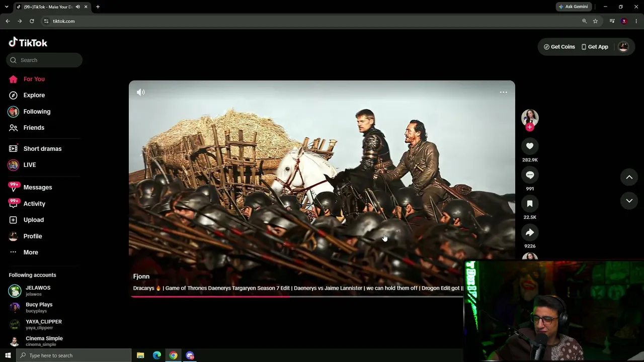Go to the next video with down arrow
Screen dimensions: 644x362
point(629,201)
